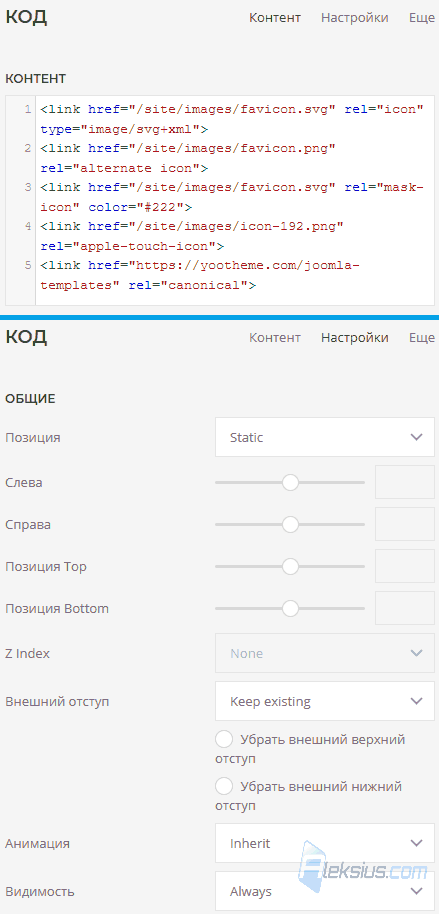Open Еще tab in lower panel

click(422, 338)
